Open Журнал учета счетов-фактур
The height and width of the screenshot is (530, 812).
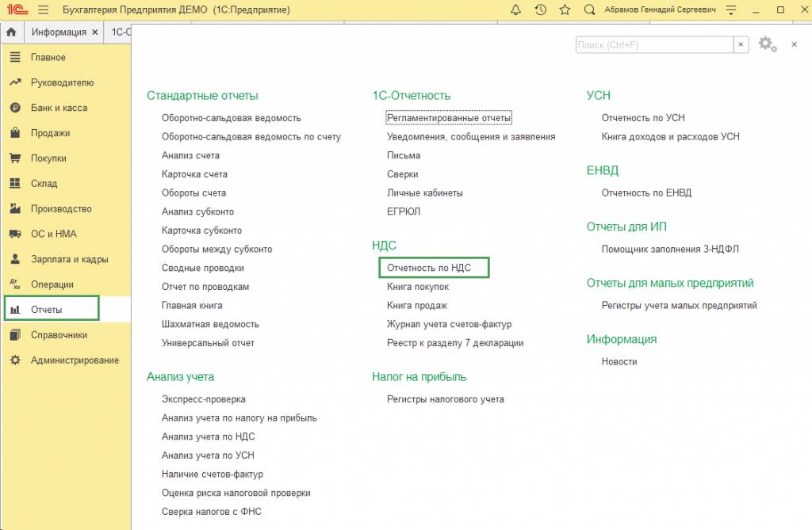(x=449, y=325)
